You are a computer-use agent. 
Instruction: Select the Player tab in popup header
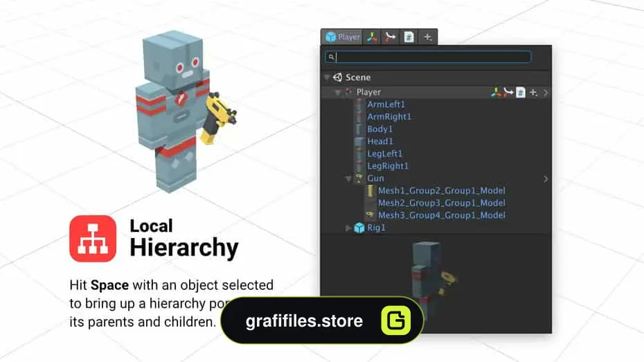coord(341,37)
